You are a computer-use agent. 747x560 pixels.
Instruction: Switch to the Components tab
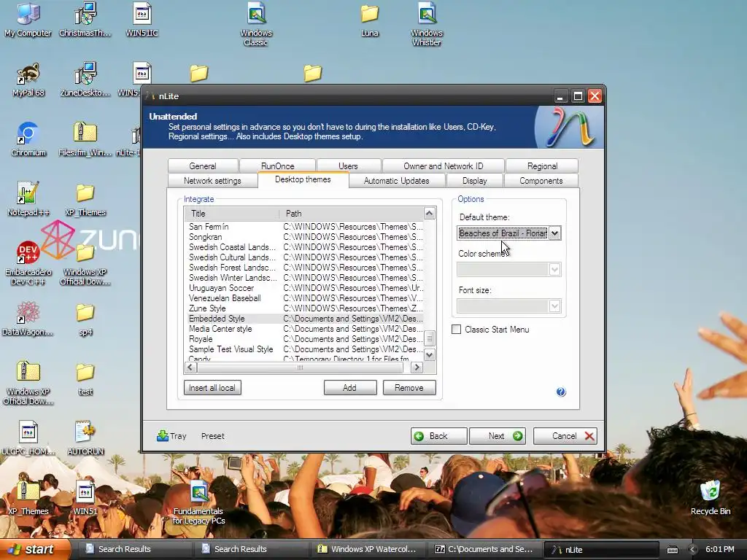click(541, 181)
